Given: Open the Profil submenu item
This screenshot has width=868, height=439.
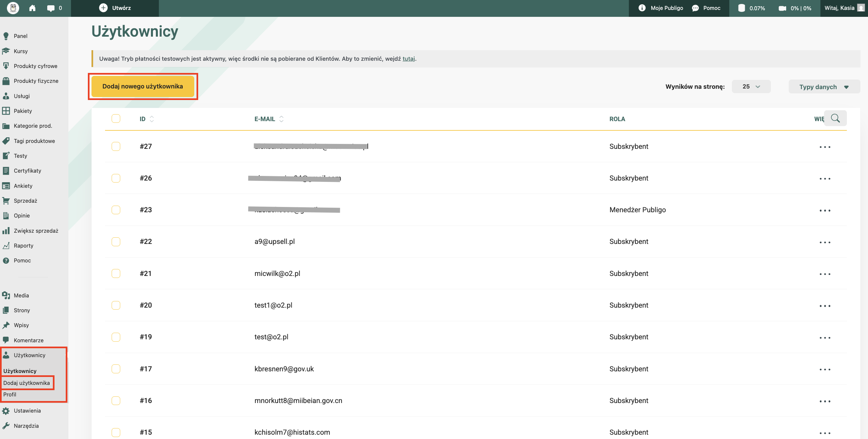Looking at the screenshot, I should (10, 394).
